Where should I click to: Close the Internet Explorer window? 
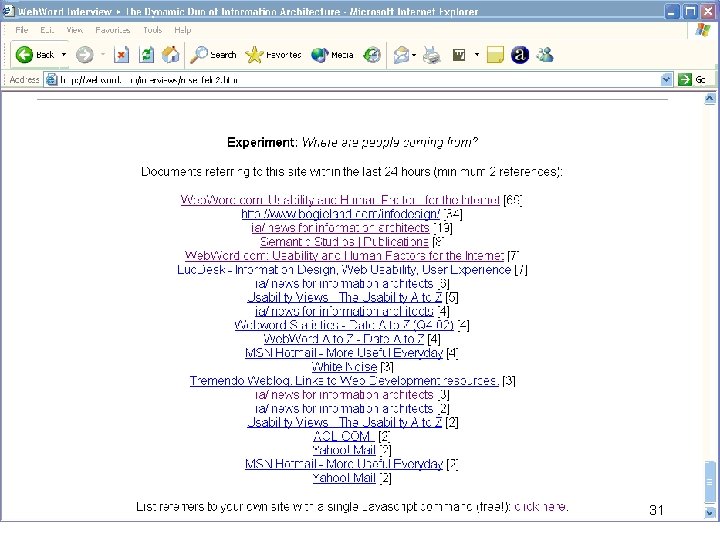[x=709, y=11]
